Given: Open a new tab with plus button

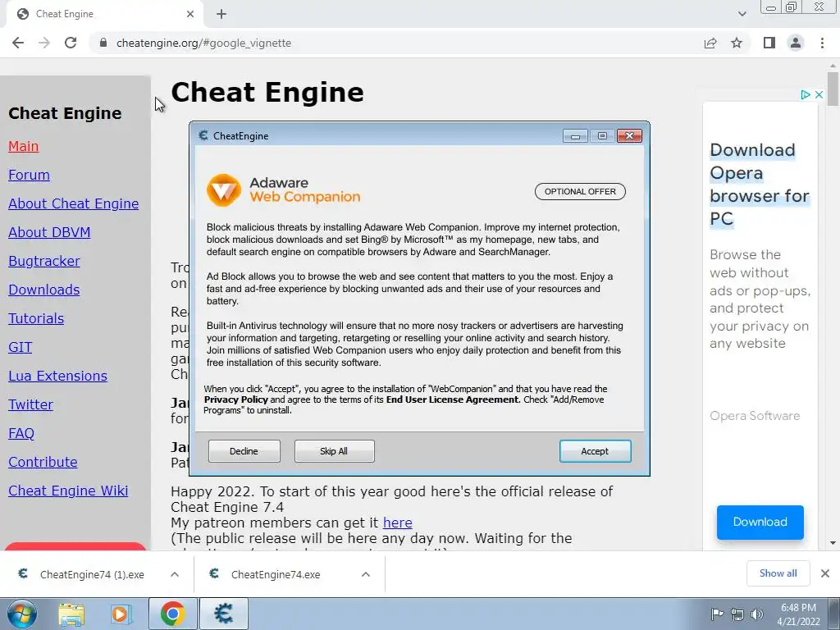Looking at the screenshot, I should pyautogui.click(x=221, y=14).
